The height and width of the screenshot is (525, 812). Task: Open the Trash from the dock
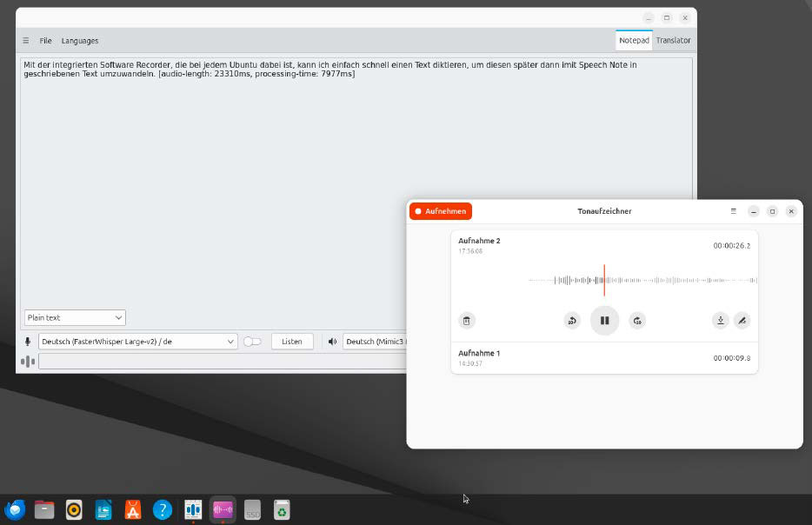pos(282,510)
